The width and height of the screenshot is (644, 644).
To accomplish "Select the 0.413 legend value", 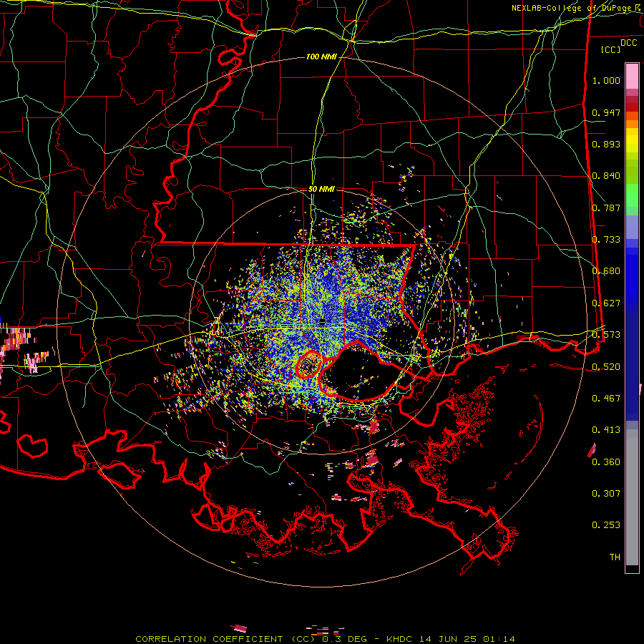I will (x=606, y=430).
